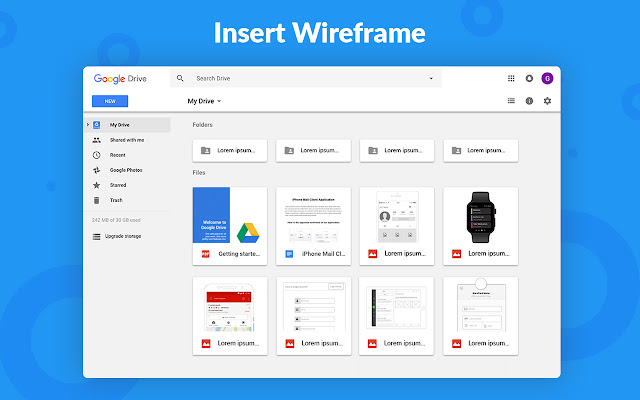Click the blue NEW button
Viewport: 640px width, 400px height.
110,101
